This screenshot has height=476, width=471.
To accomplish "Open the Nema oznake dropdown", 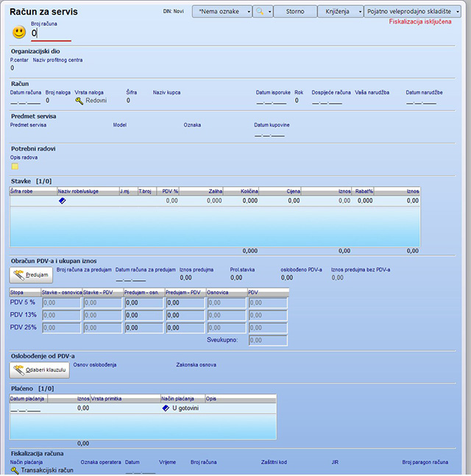I will pos(222,12).
